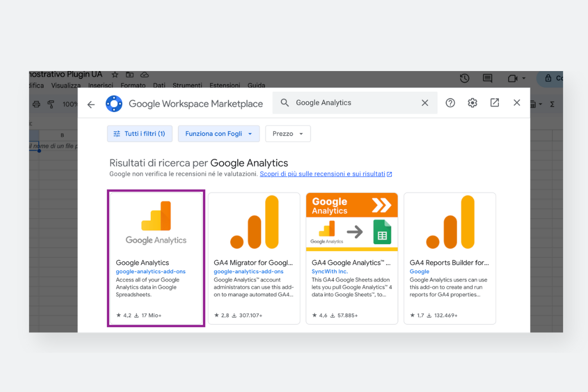The width and height of the screenshot is (588, 392).
Task: Open comments icon in Sheets header
Action: coord(487,78)
